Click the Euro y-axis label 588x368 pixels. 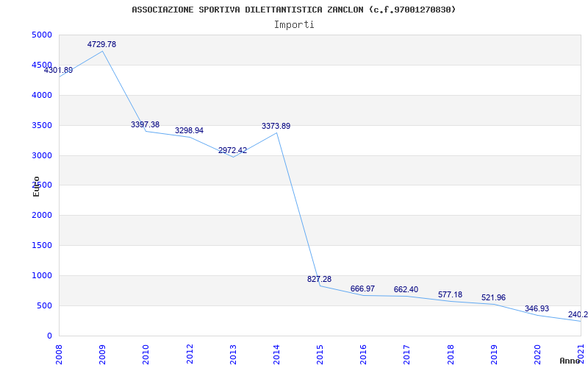point(36,187)
